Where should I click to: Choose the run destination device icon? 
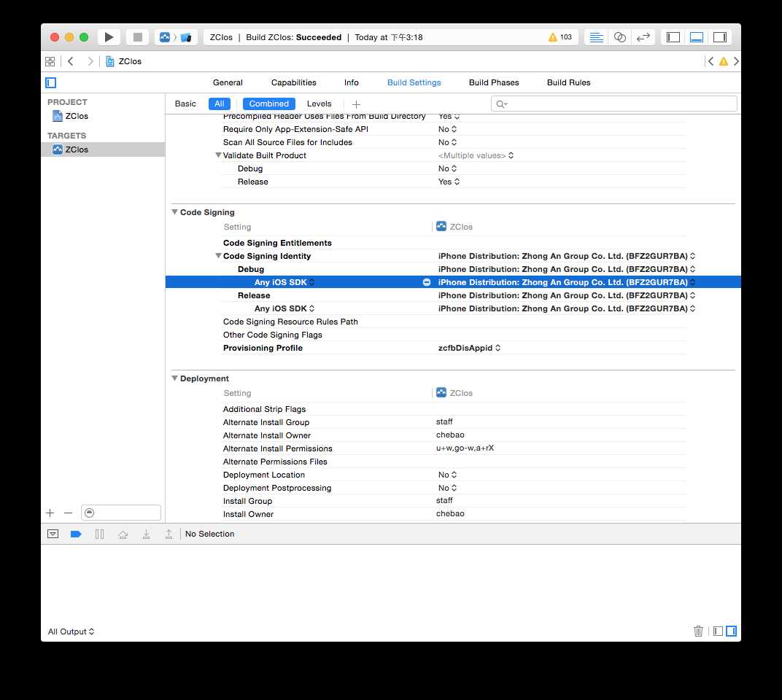coord(186,37)
